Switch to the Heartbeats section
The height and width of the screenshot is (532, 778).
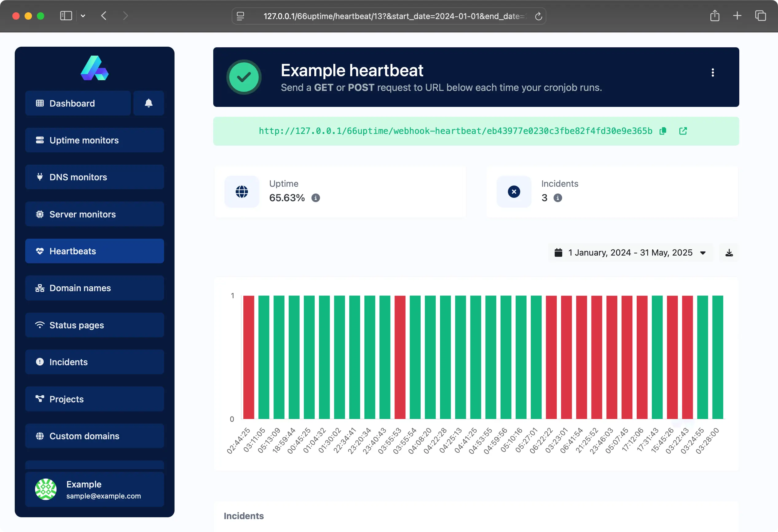(x=95, y=251)
